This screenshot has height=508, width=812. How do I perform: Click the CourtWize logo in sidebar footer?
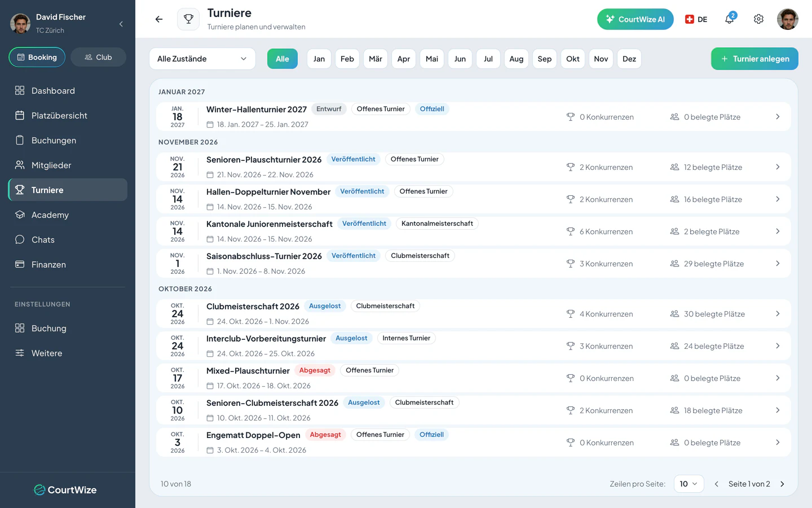(x=65, y=490)
